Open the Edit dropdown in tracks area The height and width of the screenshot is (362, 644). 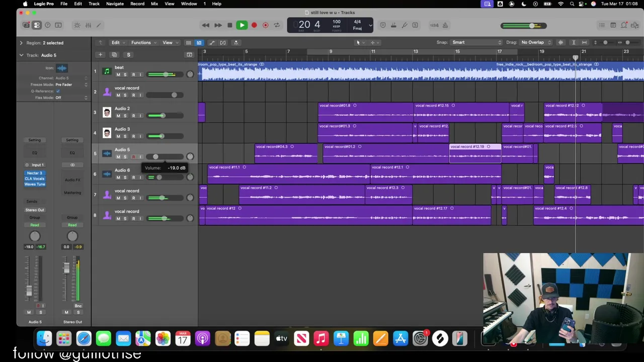[118, 43]
